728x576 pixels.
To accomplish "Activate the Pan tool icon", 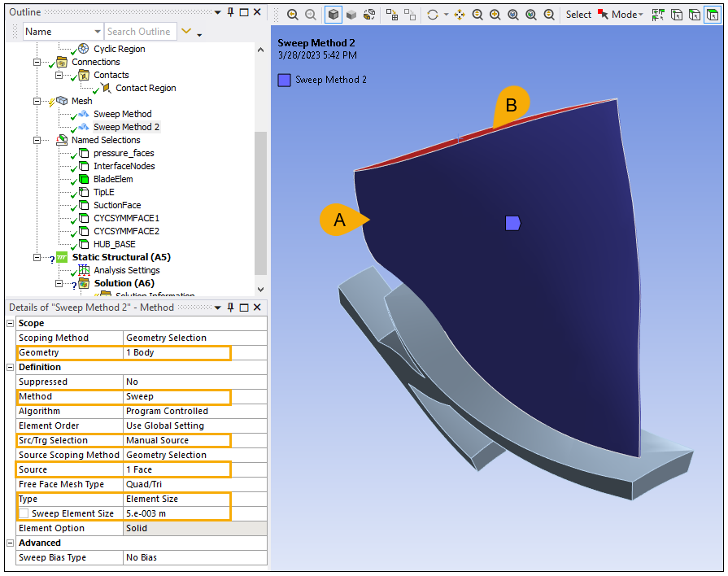I will (460, 15).
